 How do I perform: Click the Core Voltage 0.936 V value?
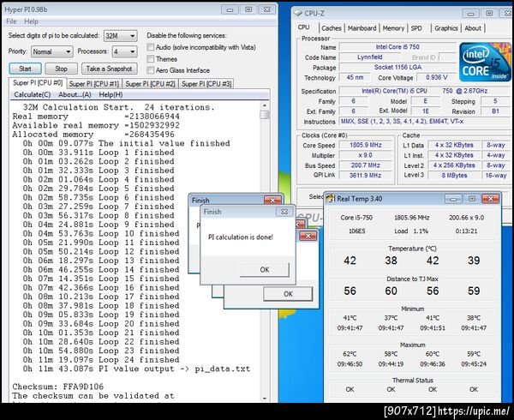[436, 77]
